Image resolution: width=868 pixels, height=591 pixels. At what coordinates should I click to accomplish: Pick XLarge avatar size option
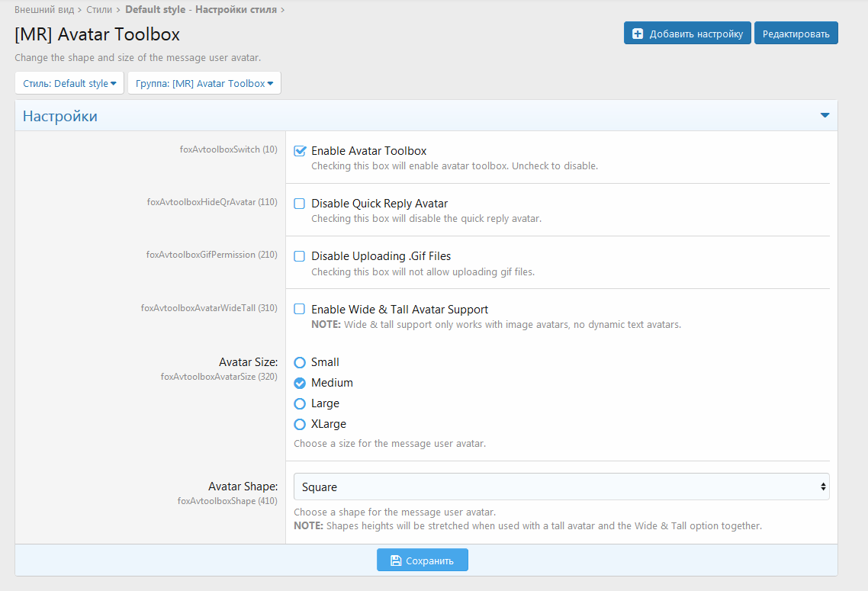(x=300, y=424)
